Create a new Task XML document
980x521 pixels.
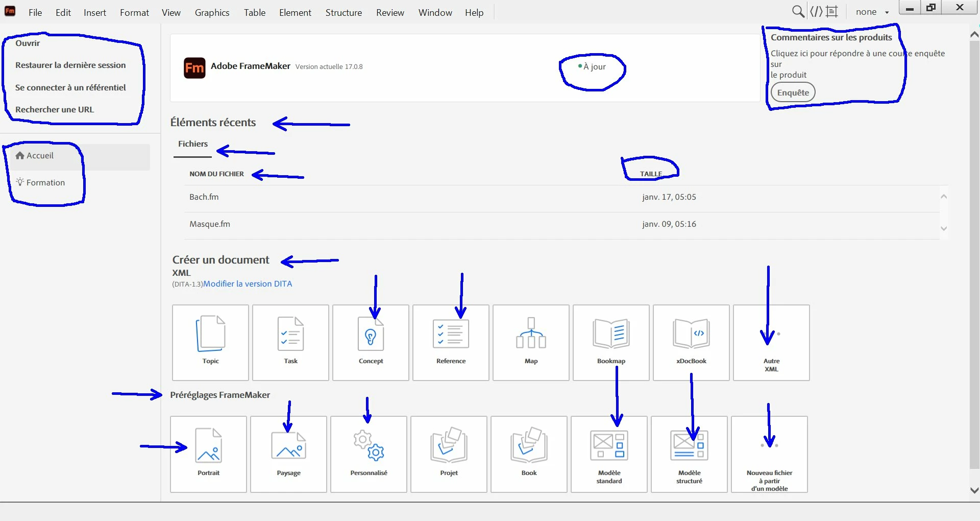coord(290,342)
